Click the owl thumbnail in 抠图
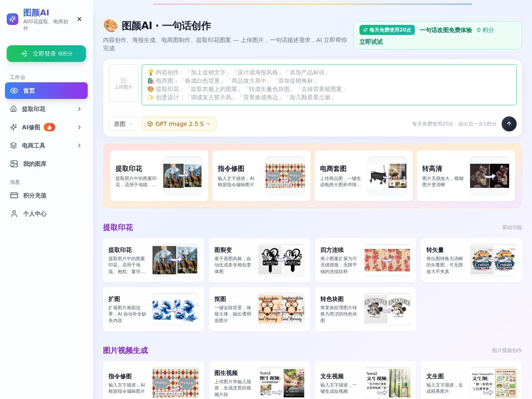This screenshot has height=399, width=532. [x=281, y=309]
